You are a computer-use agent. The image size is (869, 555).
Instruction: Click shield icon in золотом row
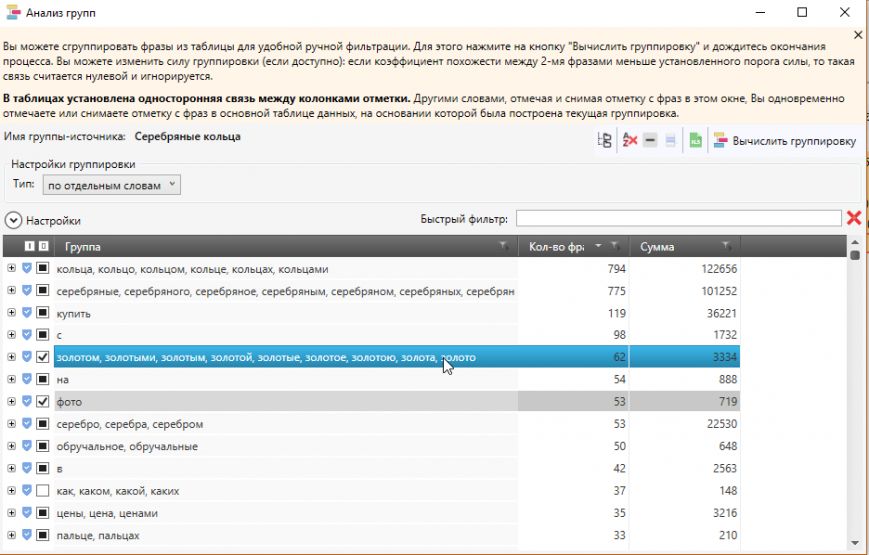coord(27,357)
